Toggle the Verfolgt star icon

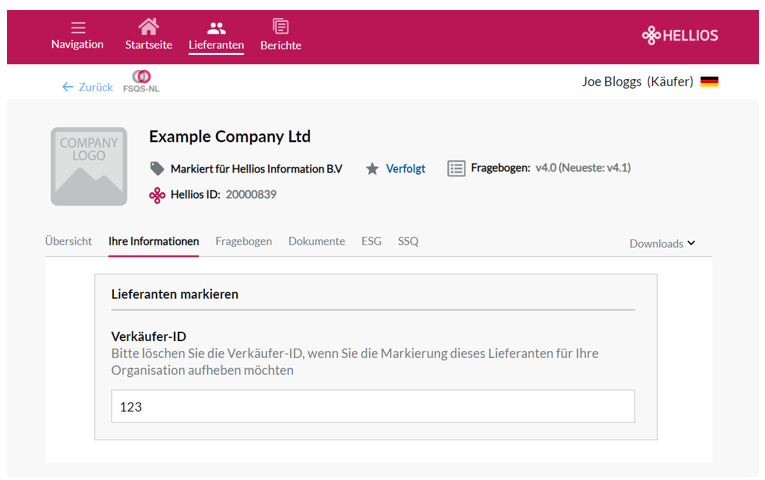tap(372, 169)
